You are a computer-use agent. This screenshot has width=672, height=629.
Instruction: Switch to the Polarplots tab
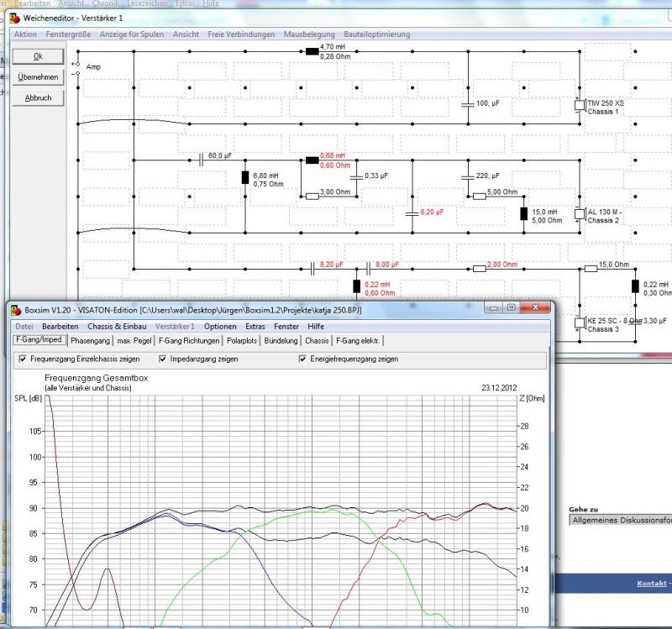pos(242,340)
